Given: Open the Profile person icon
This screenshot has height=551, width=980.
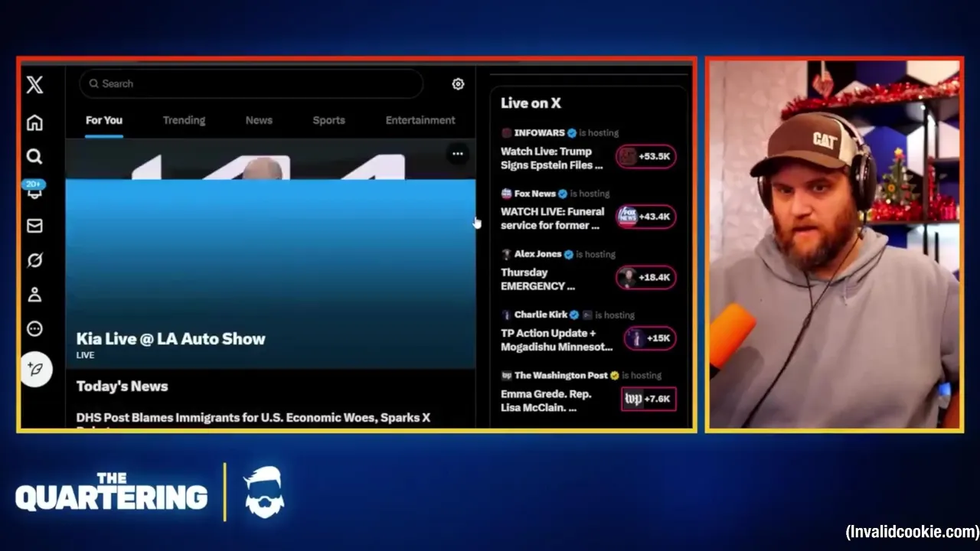Looking at the screenshot, I should click(x=34, y=295).
